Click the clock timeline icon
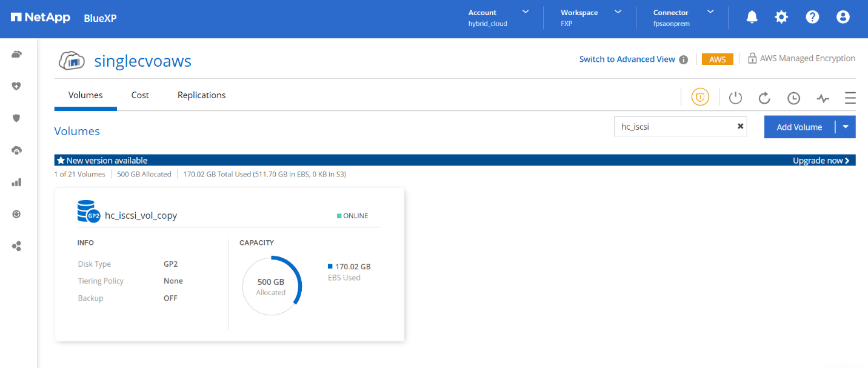Viewport: 868px width, 368px height. (x=793, y=98)
